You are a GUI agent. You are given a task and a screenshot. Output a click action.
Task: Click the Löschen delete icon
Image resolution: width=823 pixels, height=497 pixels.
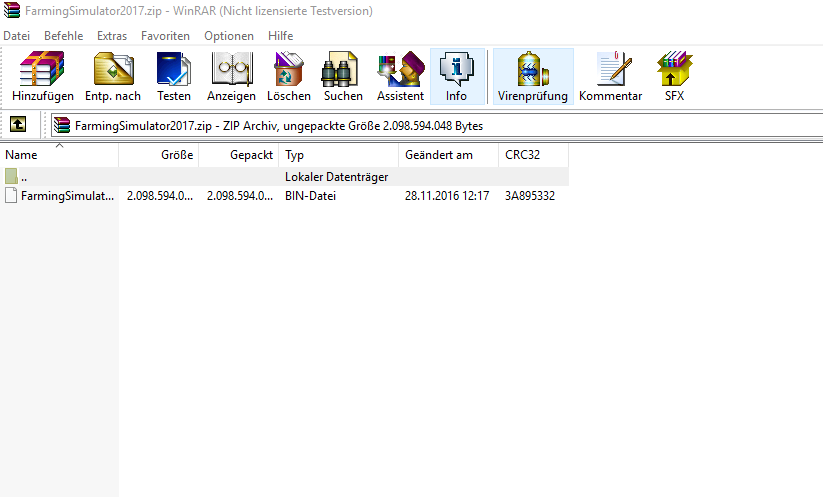coord(289,77)
